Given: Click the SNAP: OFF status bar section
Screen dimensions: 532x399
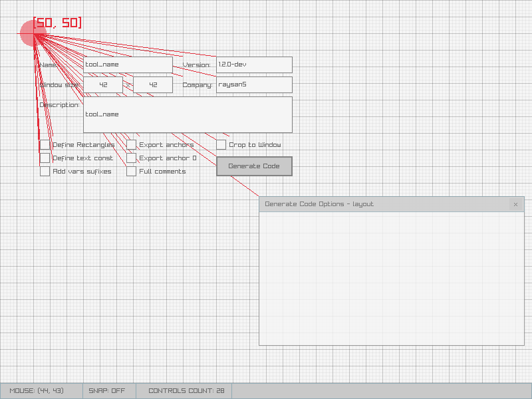Looking at the screenshot, I should click(x=109, y=391).
